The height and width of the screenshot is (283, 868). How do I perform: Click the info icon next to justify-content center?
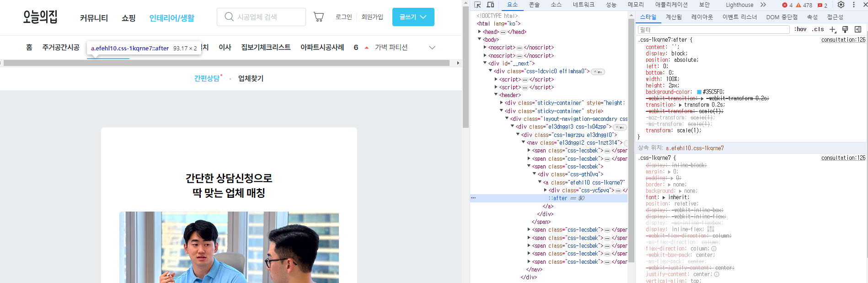(717, 274)
